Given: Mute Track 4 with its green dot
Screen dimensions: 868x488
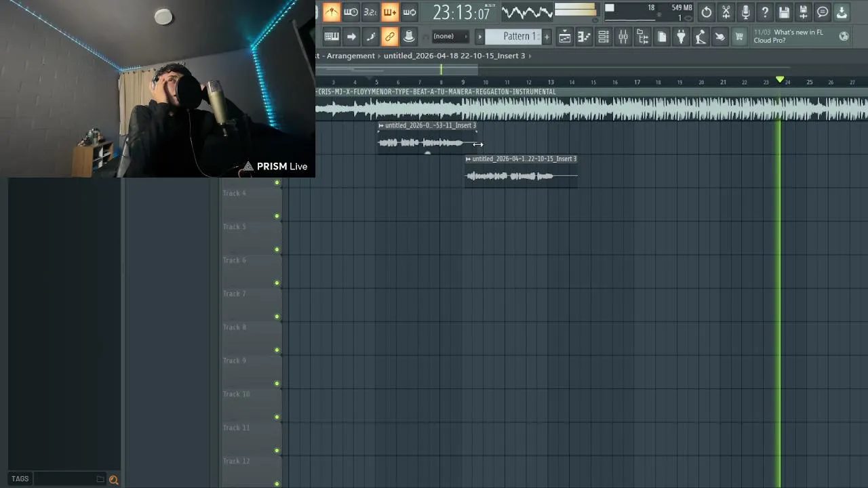Looking at the screenshot, I should pyautogui.click(x=277, y=216).
